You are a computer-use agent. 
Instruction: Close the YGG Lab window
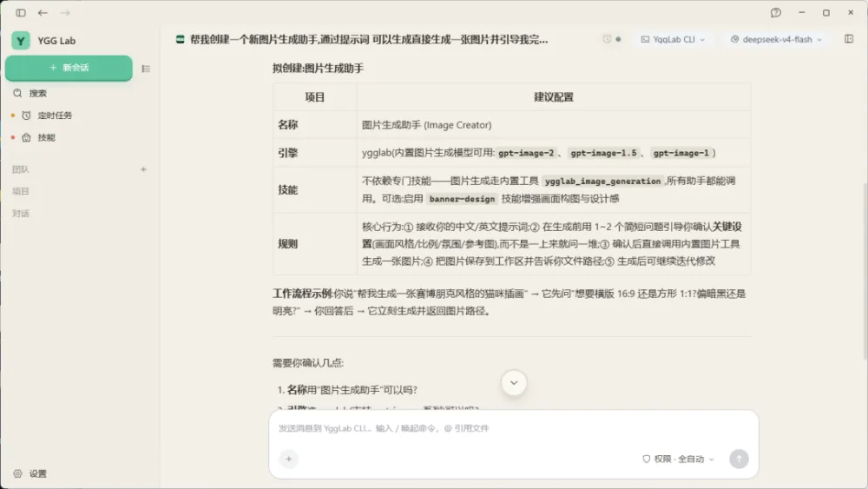pyautogui.click(x=851, y=12)
